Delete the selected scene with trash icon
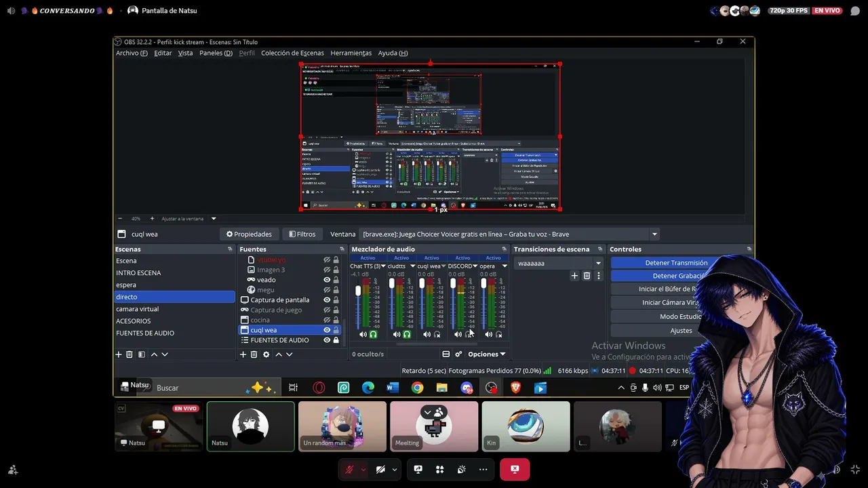Viewport: 868px width, 488px height. coord(130,354)
